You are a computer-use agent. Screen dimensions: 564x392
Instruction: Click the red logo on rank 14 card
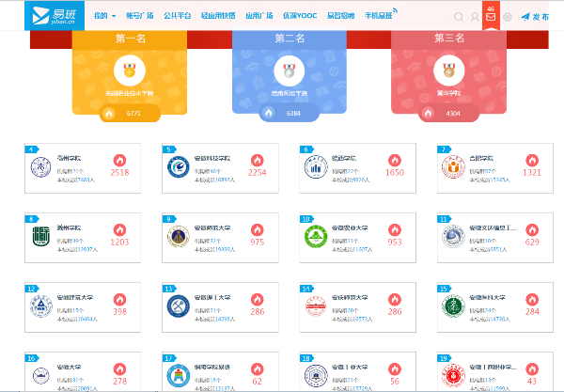pyautogui.click(x=316, y=306)
